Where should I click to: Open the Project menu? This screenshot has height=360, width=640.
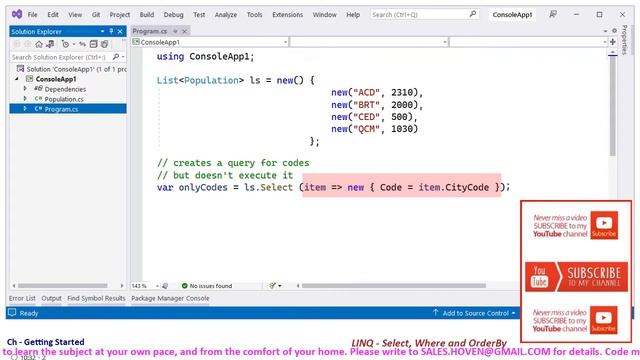coord(119,14)
